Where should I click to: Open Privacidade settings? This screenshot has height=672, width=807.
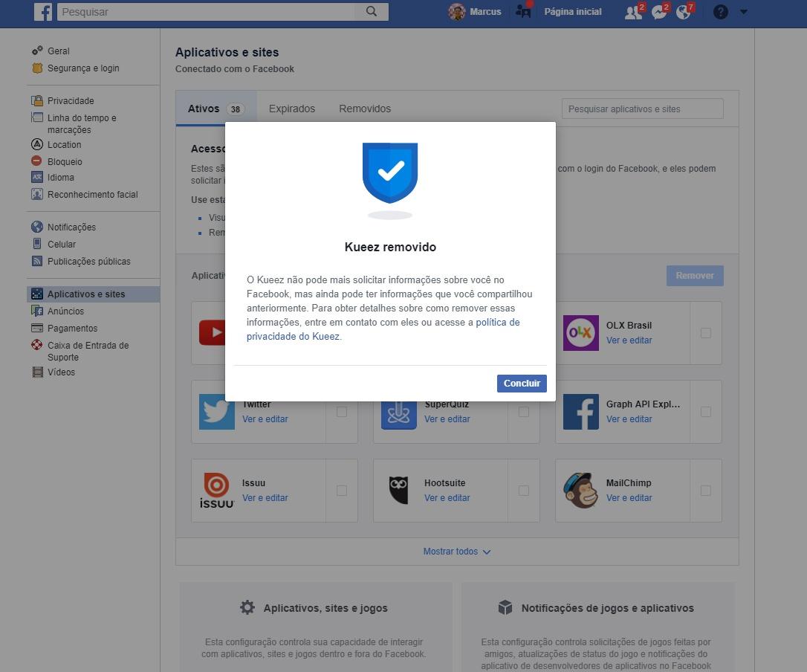point(71,100)
